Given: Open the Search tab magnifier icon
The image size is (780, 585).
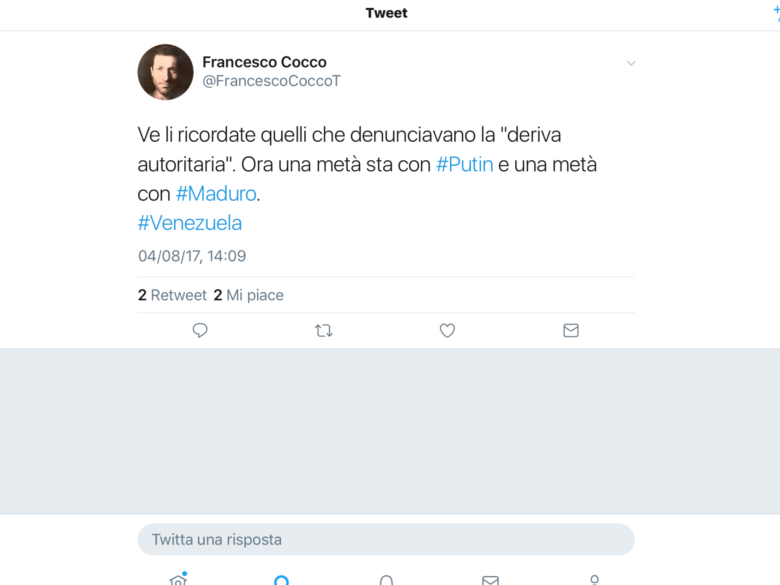Looking at the screenshot, I should pyautogui.click(x=282, y=580).
